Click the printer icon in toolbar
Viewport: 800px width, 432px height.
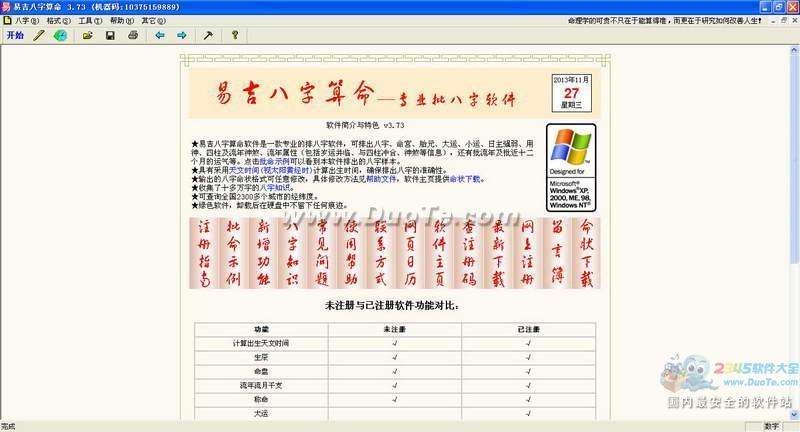click(132, 35)
